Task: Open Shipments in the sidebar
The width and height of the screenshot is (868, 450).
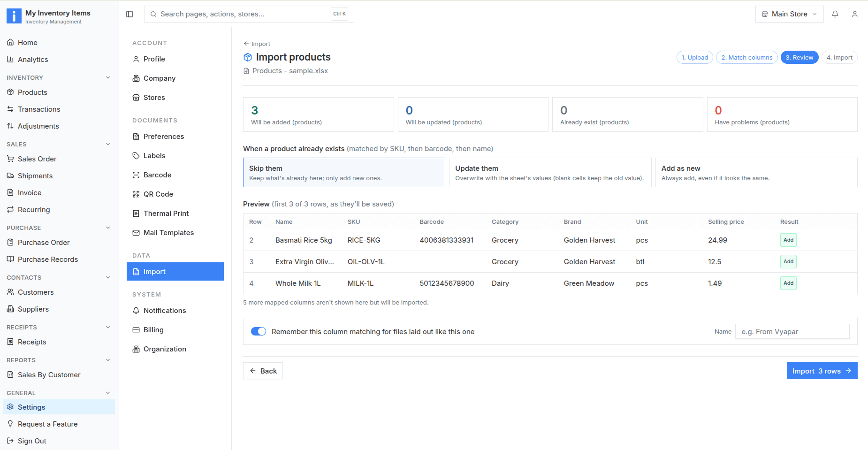Action: tap(59, 175)
